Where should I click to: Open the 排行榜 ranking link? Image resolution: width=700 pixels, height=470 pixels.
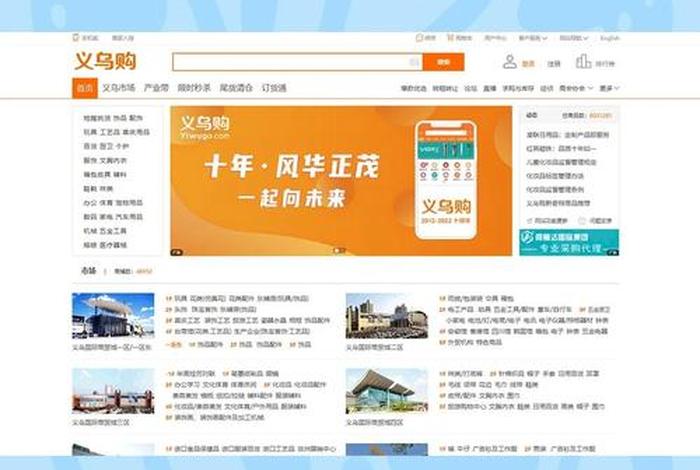point(605,64)
